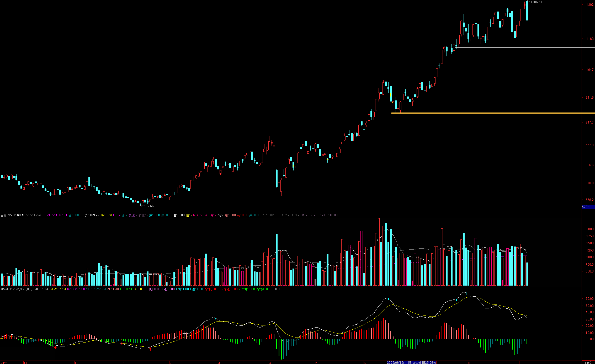This screenshot has height=364, width=595.
Task: Click the 均价: 1256.33 value
Action: click(96, 289)
